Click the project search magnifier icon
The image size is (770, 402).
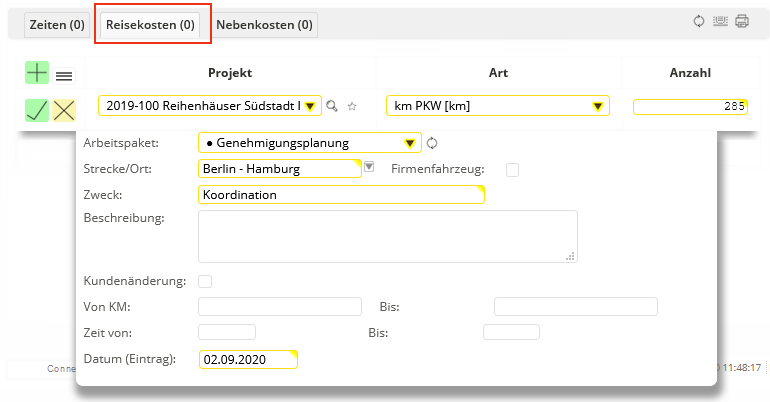333,106
